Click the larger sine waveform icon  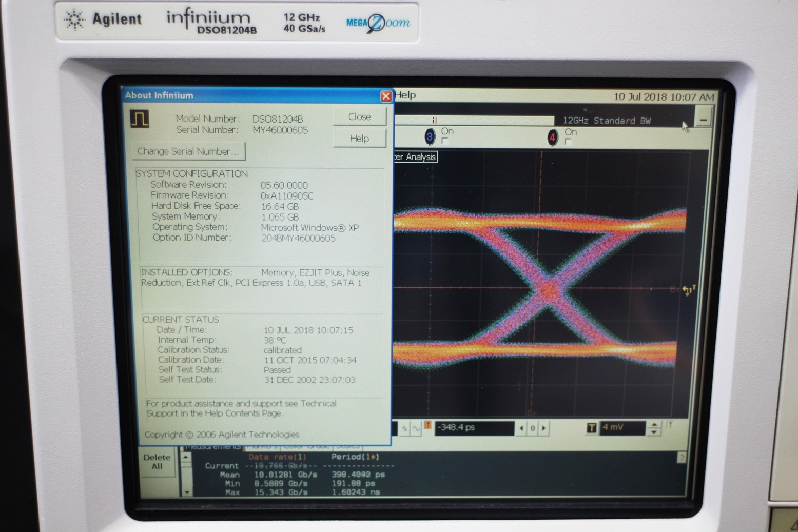(416, 428)
